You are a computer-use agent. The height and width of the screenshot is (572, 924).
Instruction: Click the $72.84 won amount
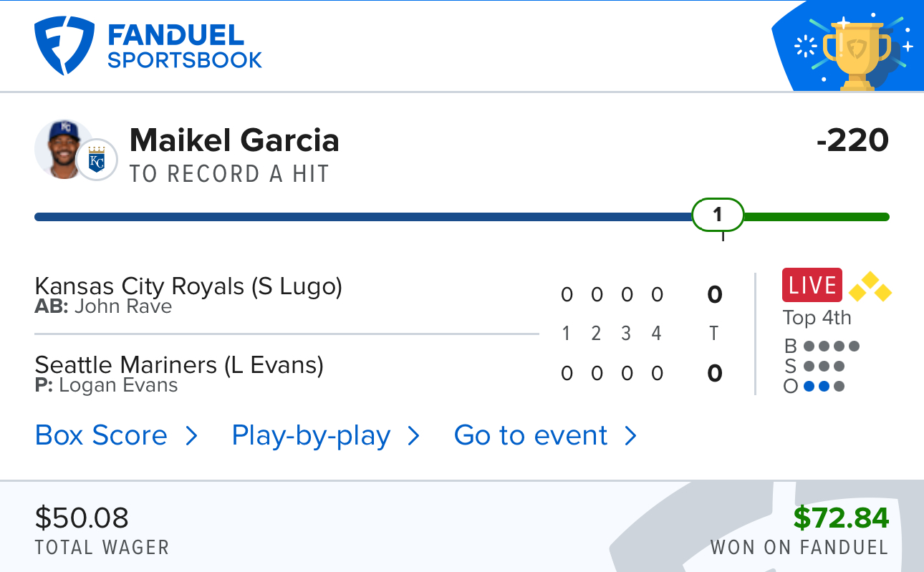(841, 517)
